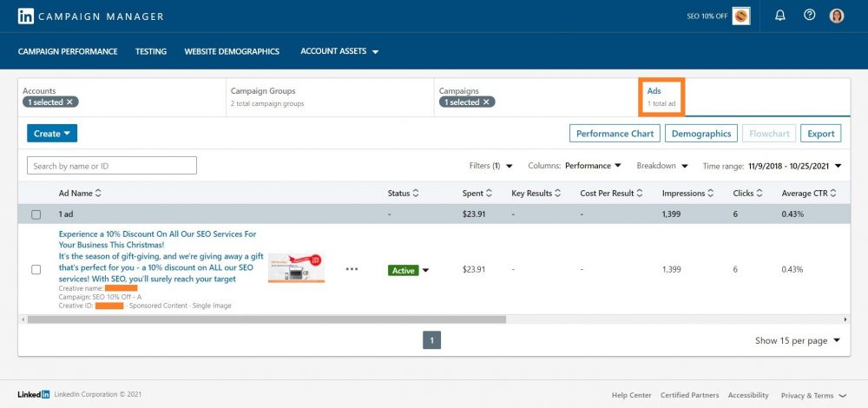Open Help Center footer link
The image size is (868, 408).
632,395
